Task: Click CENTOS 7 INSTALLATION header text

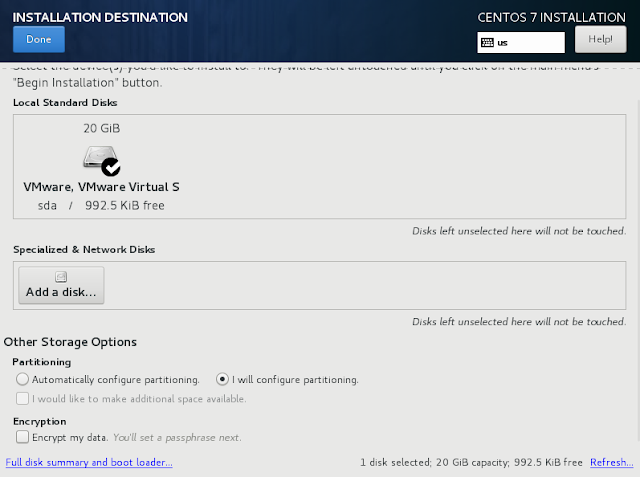Action: 551,17
